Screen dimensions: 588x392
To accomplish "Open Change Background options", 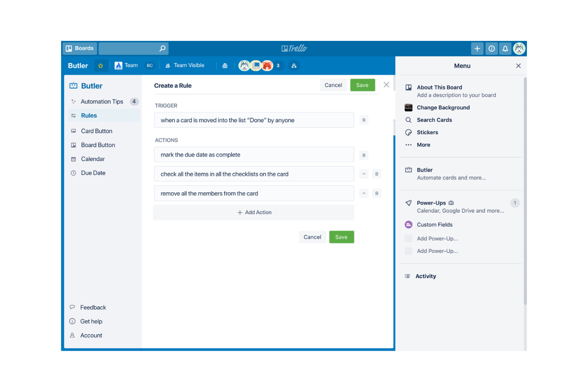I will [x=443, y=107].
